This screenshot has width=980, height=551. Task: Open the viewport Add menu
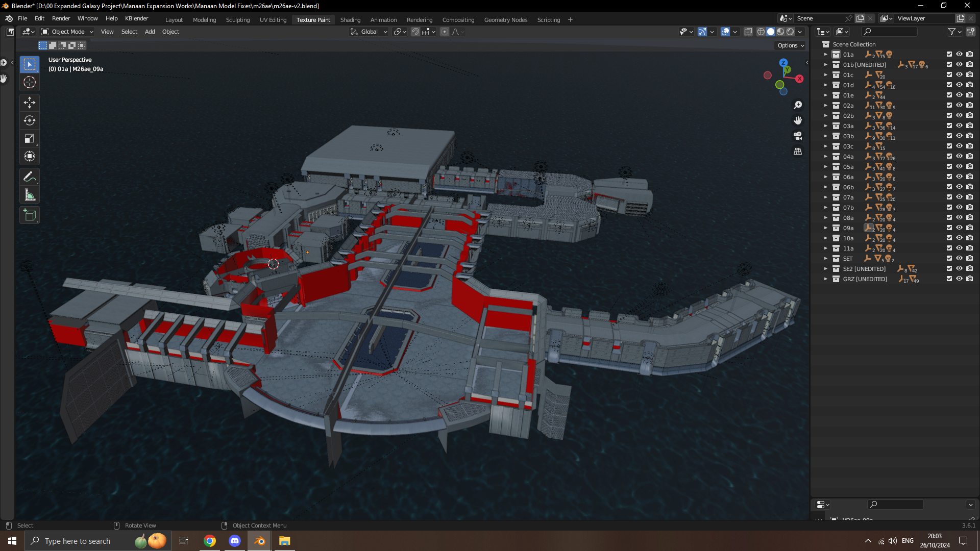(150, 32)
